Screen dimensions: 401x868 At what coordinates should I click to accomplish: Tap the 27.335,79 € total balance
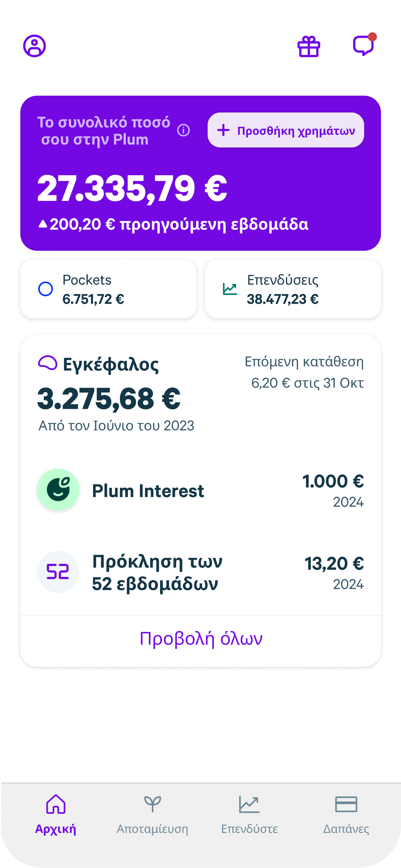(x=132, y=188)
